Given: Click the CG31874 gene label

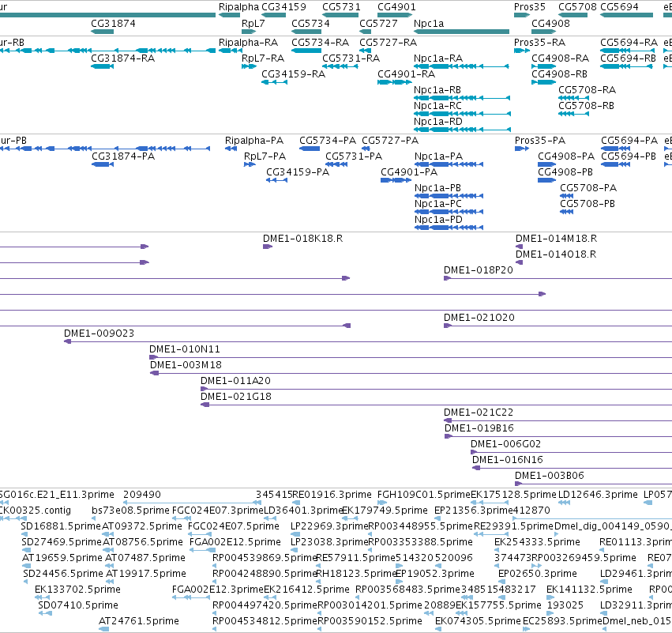Looking at the screenshot, I should pyautogui.click(x=113, y=23).
